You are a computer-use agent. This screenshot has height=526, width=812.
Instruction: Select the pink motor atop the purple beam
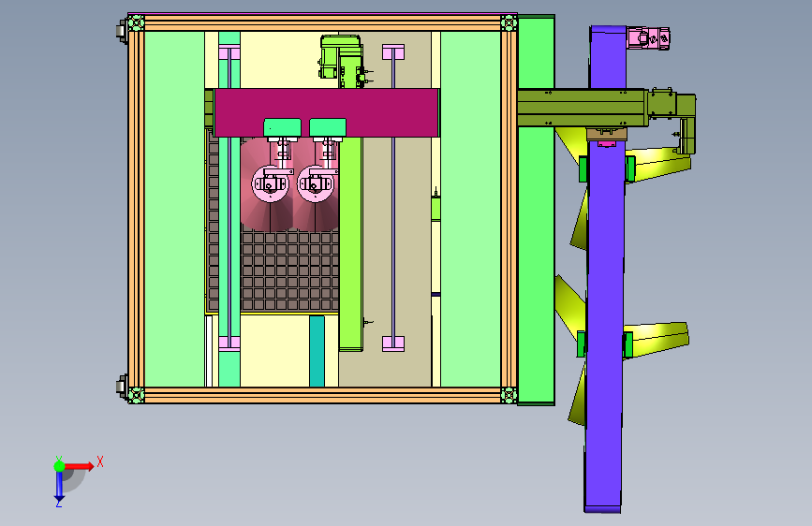pos(648,38)
